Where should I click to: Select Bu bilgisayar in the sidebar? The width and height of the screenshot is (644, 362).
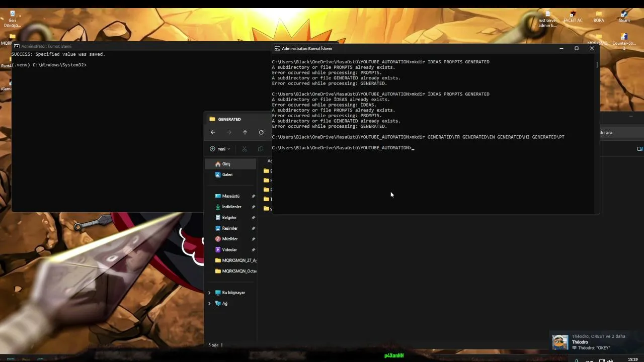pyautogui.click(x=230, y=293)
